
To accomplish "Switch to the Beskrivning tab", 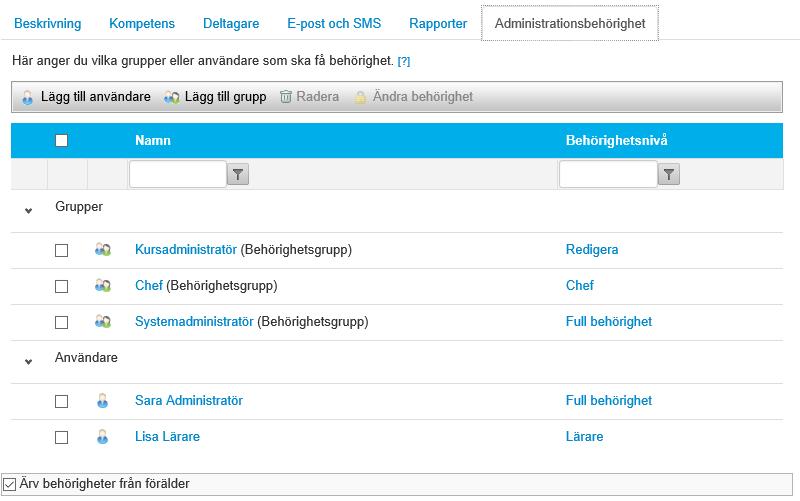I will coord(47,23).
